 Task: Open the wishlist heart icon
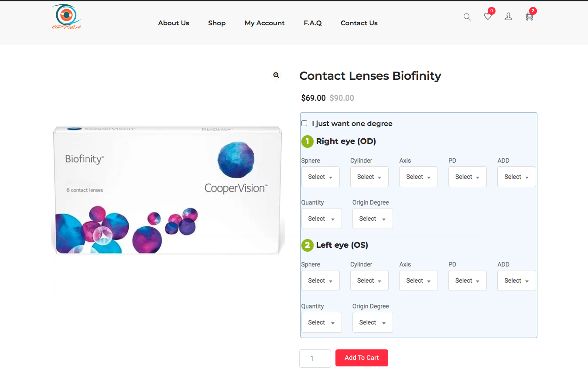click(x=488, y=17)
